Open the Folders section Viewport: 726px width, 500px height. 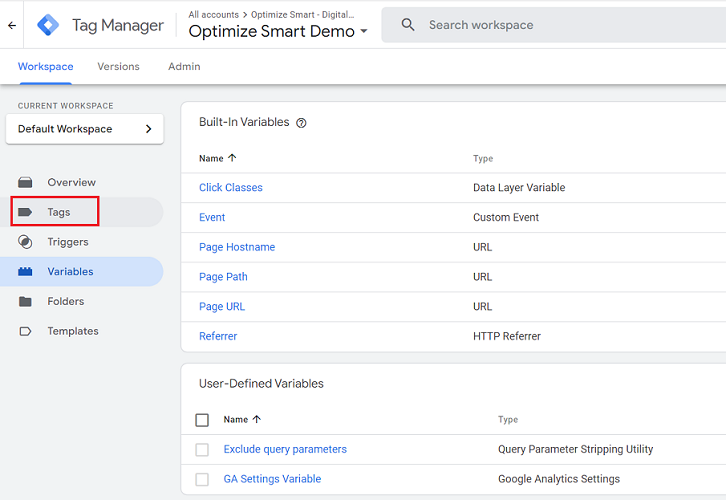pos(65,301)
